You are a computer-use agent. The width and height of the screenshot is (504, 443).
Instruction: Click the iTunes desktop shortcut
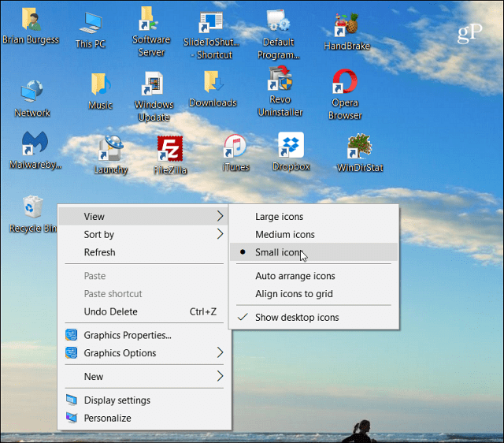tap(235, 148)
